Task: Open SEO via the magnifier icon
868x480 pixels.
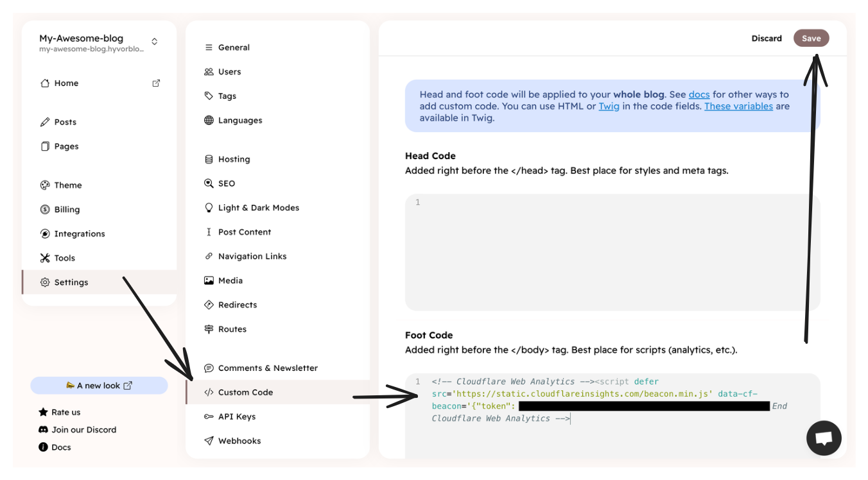Action: [x=207, y=183]
